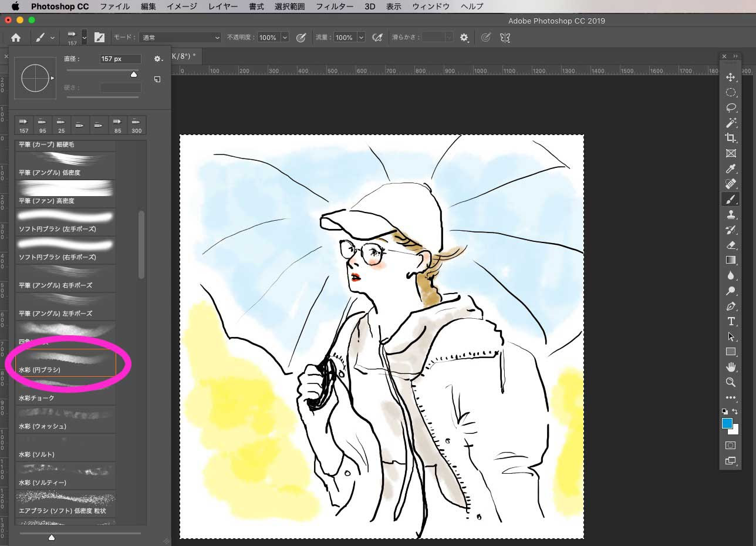Select the Horizontal Type tool
The height and width of the screenshot is (546, 756).
731,321
